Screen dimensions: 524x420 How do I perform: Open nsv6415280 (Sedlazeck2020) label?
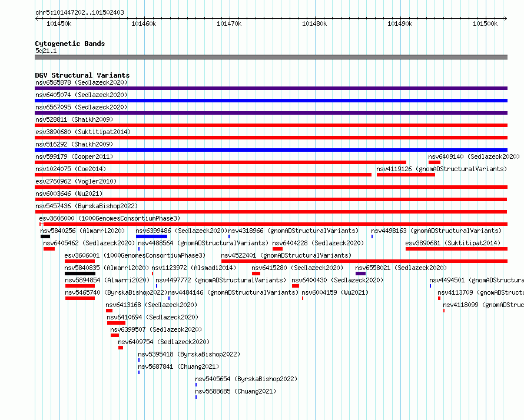click(297, 268)
